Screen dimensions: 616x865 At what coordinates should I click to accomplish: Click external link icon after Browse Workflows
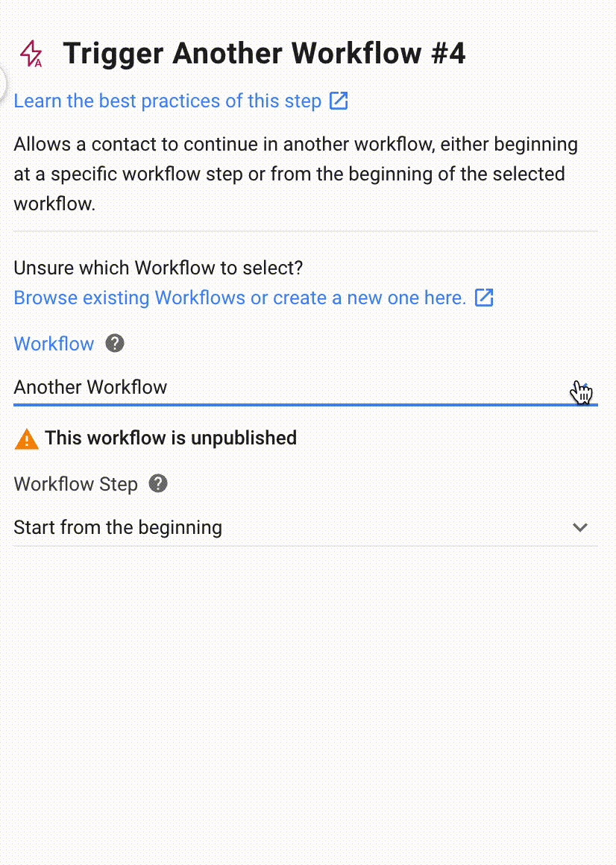point(484,298)
